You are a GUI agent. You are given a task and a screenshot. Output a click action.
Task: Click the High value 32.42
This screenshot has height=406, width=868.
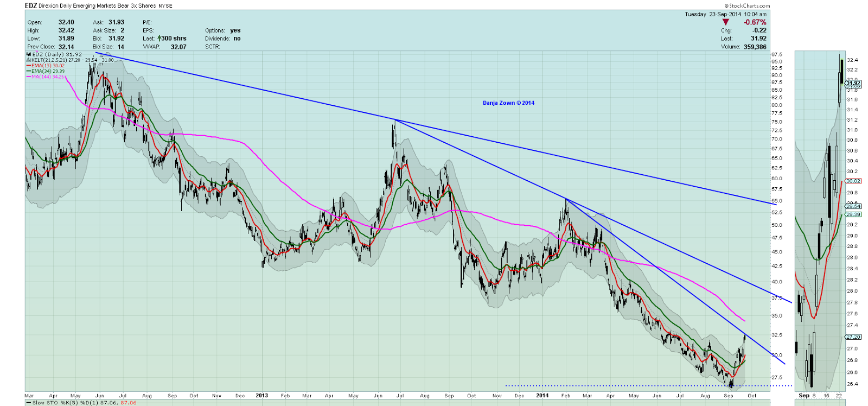(66, 30)
